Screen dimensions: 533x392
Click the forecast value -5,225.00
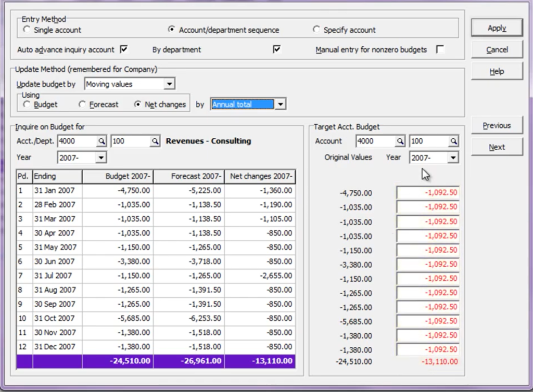point(205,191)
